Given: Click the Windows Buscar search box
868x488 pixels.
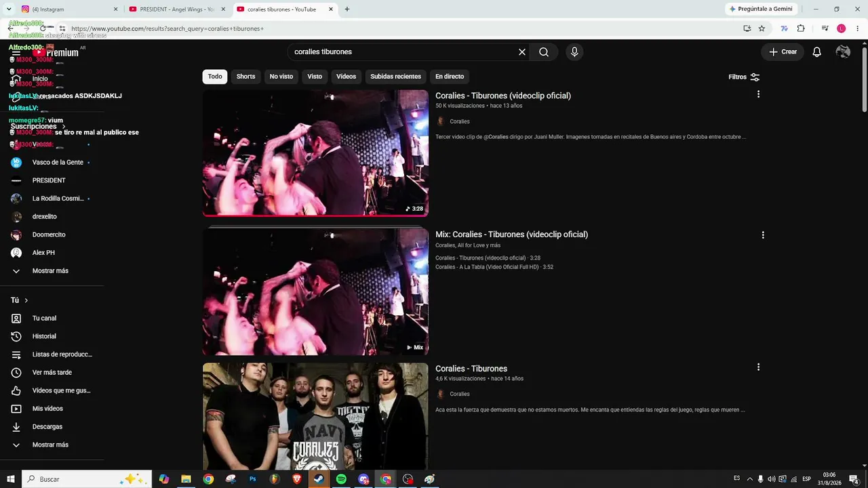Looking at the screenshot, I should [x=87, y=479].
